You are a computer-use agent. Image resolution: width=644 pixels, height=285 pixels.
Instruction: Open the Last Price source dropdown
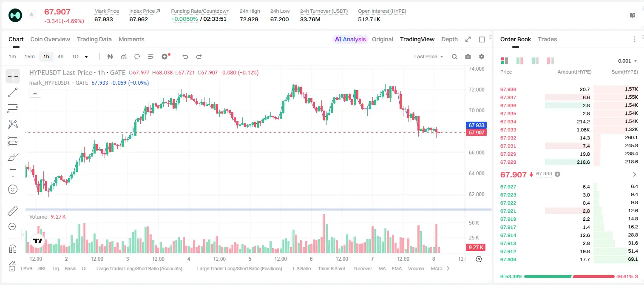428,57
